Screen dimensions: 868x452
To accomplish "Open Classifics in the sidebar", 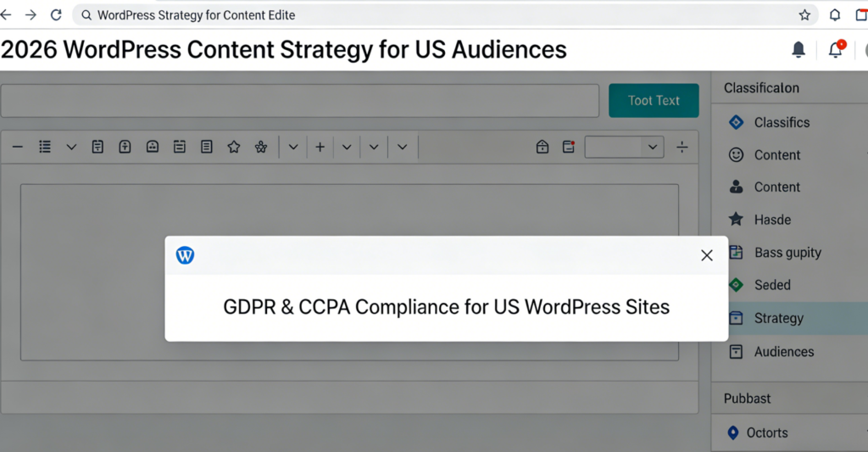I will click(781, 122).
